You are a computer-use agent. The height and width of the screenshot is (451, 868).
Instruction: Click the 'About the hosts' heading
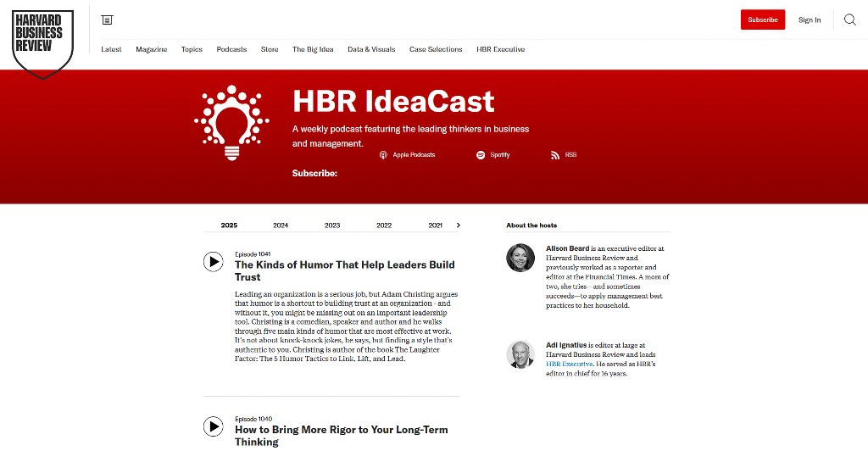[531, 225]
